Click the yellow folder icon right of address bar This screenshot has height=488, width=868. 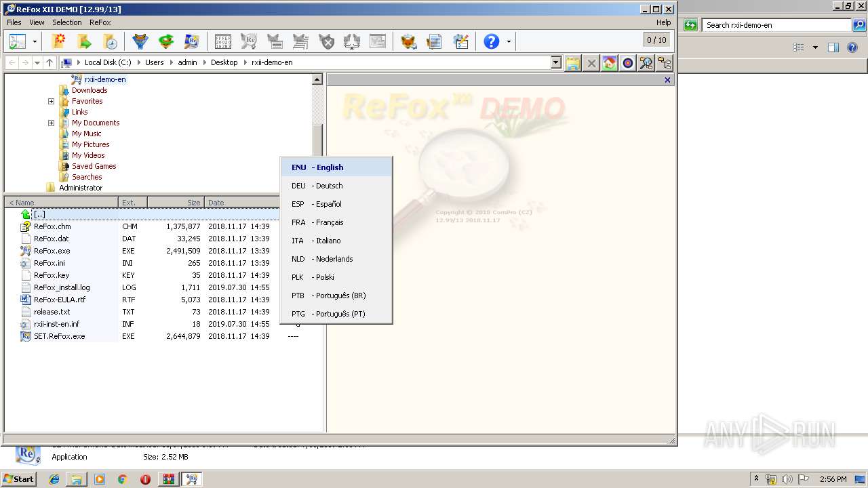pyautogui.click(x=573, y=63)
